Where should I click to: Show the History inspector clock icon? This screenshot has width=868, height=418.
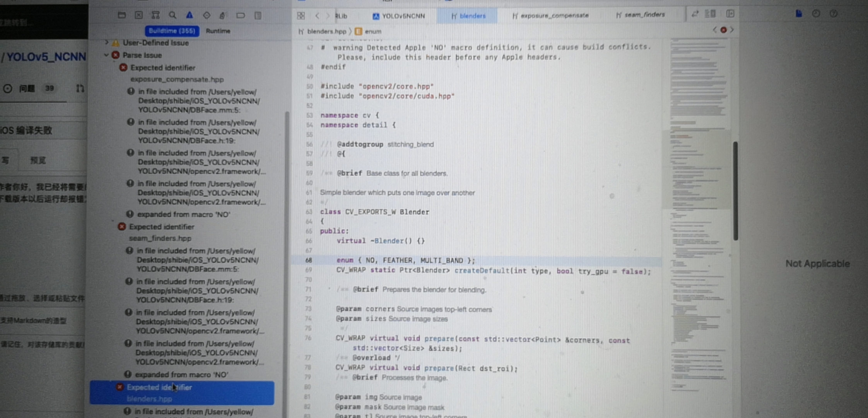[x=816, y=14]
